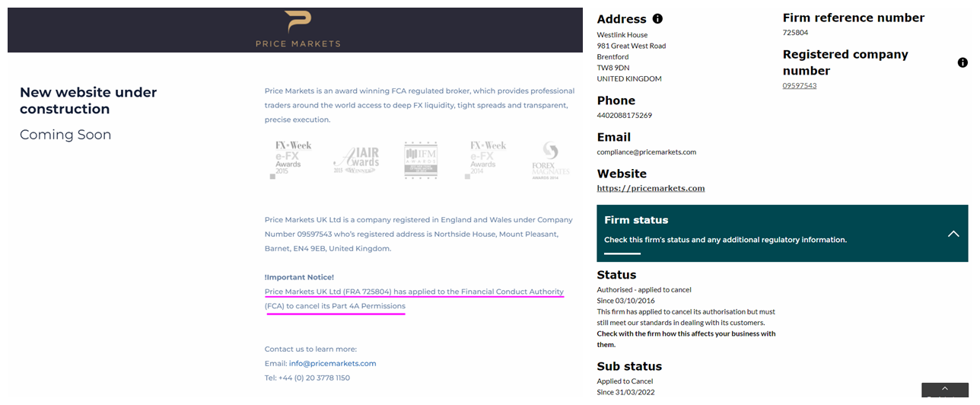Open the Registered company number info icon
The image size is (980, 405).
click(x=963, y=62)
